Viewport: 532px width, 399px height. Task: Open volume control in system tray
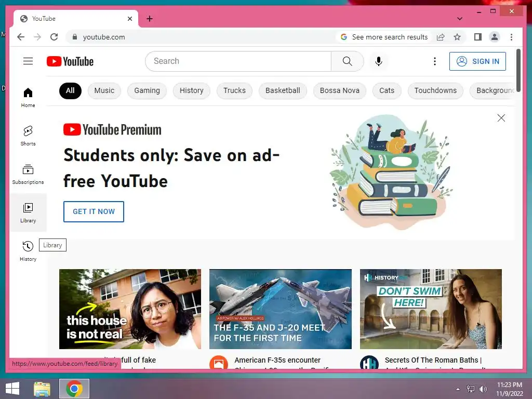[x=483, y=389]
